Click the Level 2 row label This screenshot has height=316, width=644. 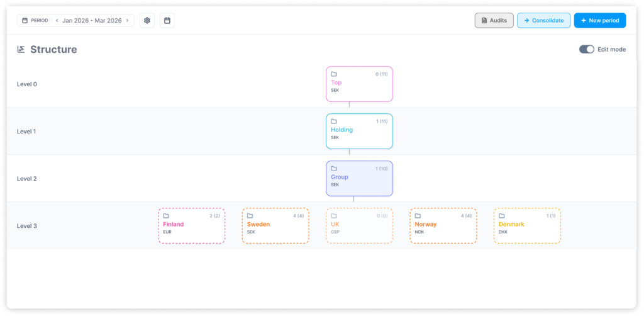26,179
